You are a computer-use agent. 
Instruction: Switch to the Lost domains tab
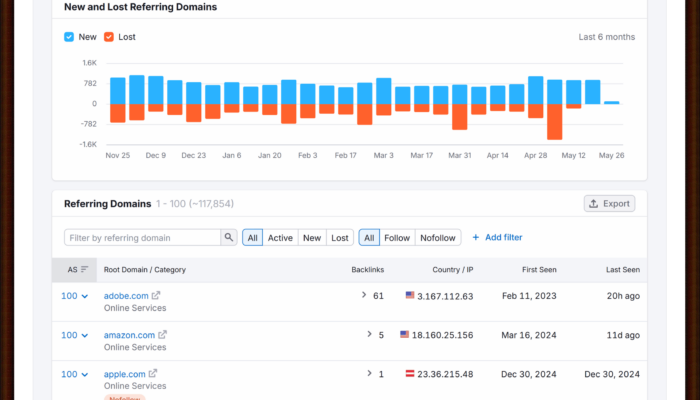coord(340,238)
